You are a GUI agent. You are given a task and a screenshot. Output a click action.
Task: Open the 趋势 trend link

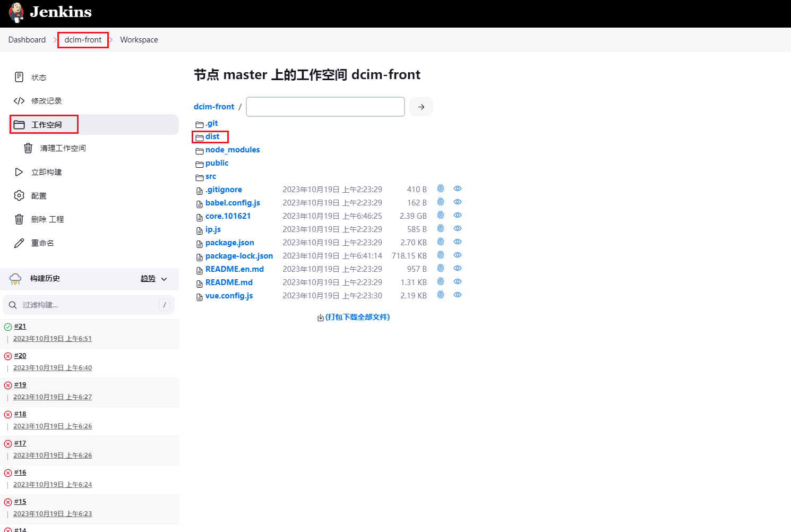(148, 279)
